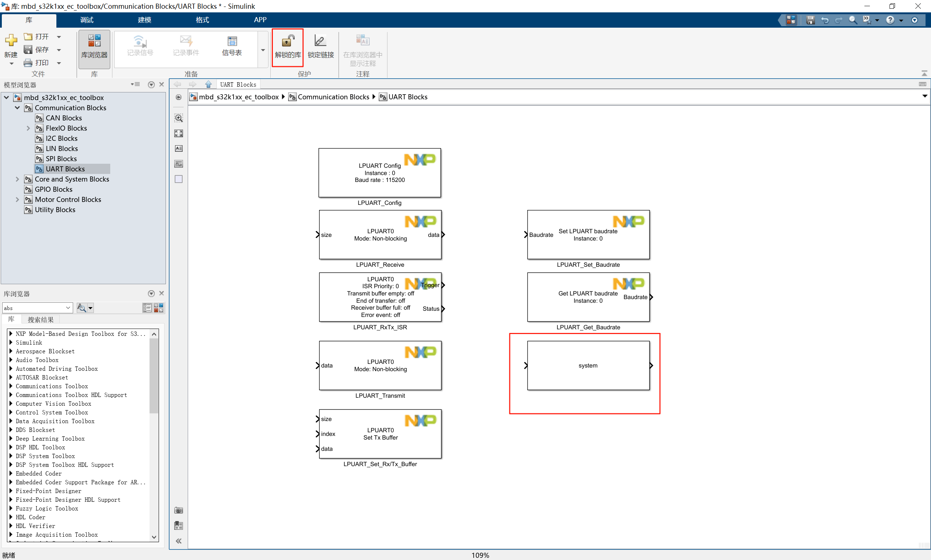Open the 打开 dropdown arrow
931x560 pixels.
pos(59,37)
